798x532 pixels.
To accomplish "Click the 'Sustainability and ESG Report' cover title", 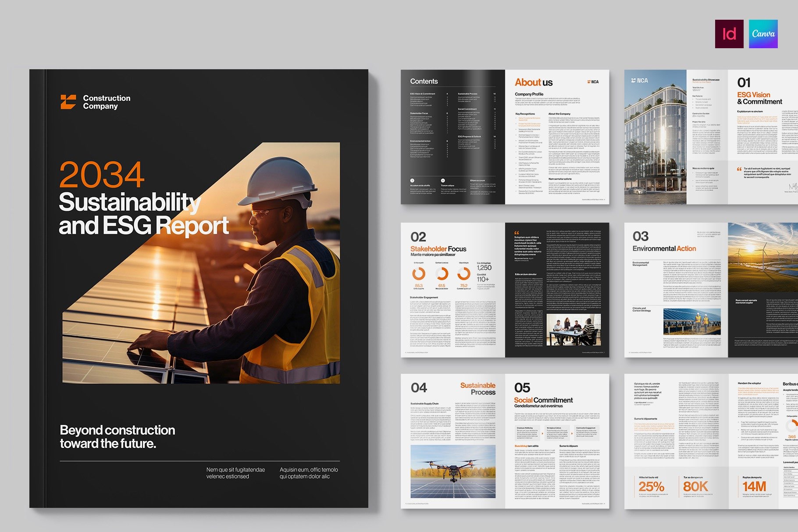I will [x=143, y=214].
